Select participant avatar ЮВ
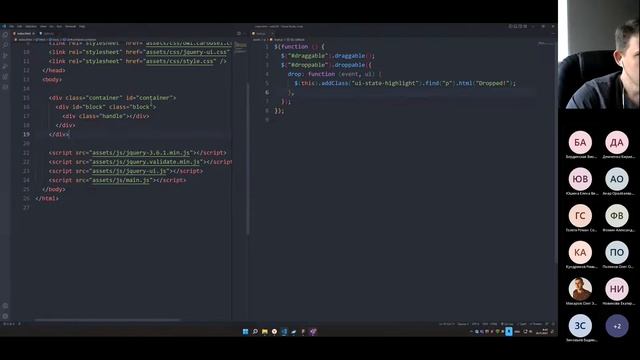640x360 pixels. 580,179
